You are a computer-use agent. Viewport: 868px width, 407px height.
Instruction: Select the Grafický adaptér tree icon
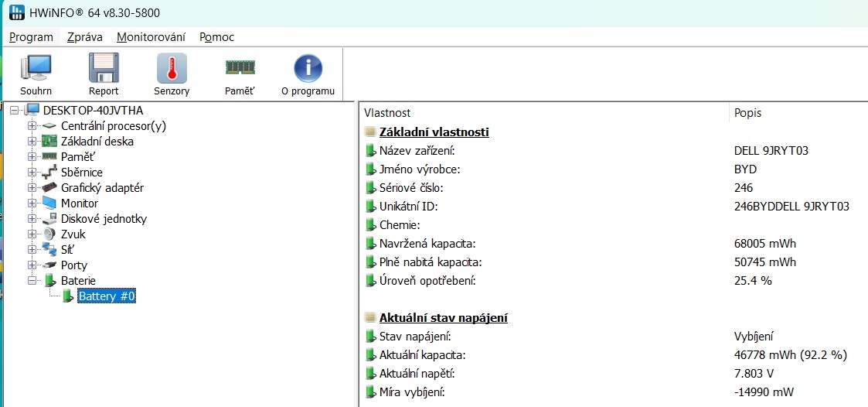(49, 188)
